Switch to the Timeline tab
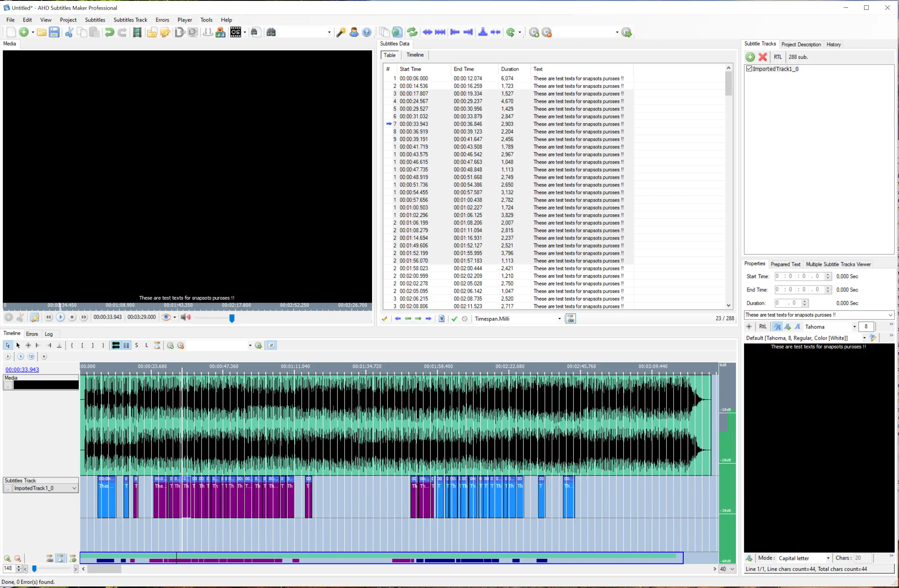Screen dimensions: 899x588 (414, 55)
